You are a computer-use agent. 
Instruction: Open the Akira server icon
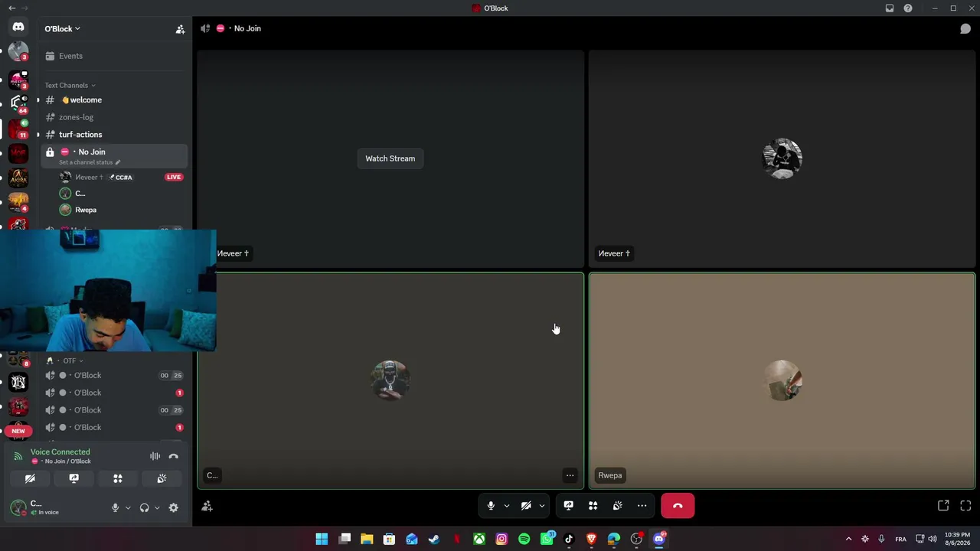[18, 178]
